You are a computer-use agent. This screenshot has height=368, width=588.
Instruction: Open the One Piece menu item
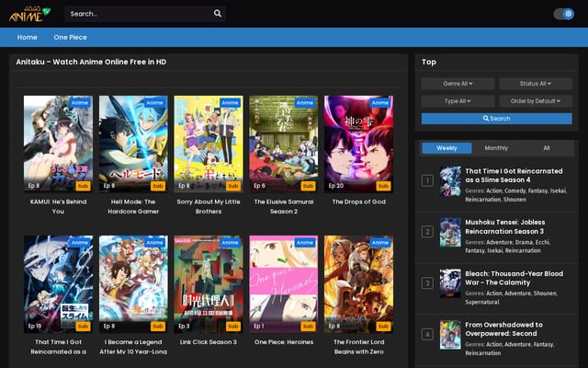70,37
